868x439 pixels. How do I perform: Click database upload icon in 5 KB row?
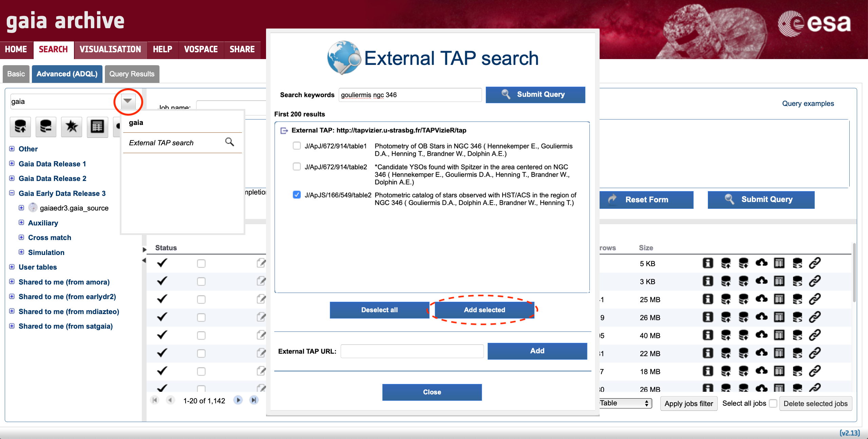point(726,263)
